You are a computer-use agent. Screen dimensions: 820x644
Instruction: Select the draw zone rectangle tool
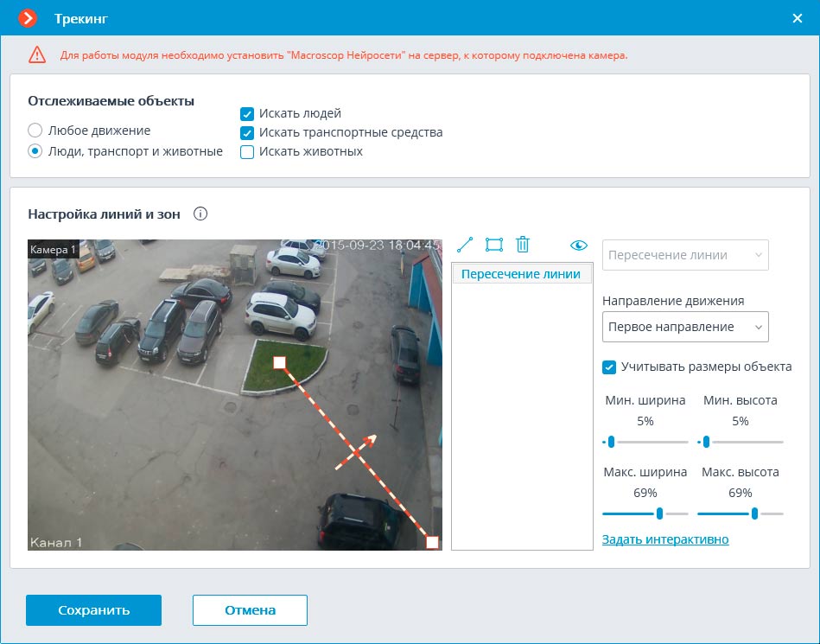pos(494,245)
